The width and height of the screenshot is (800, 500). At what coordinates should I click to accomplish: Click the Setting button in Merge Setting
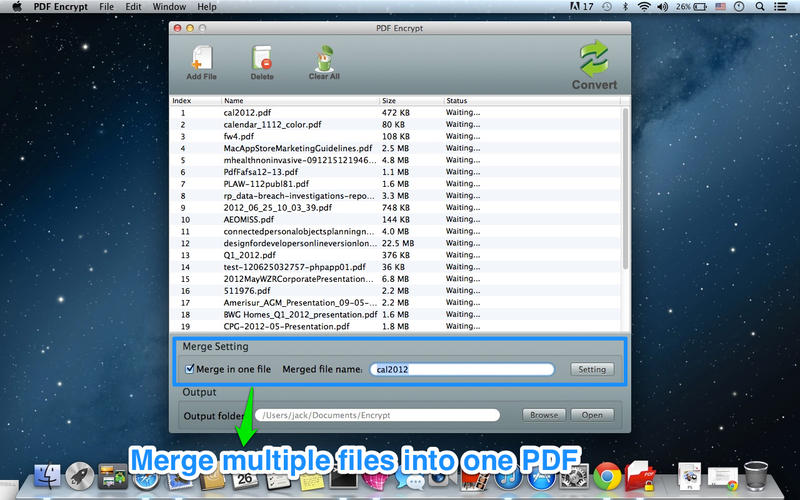tap(592, 369)
